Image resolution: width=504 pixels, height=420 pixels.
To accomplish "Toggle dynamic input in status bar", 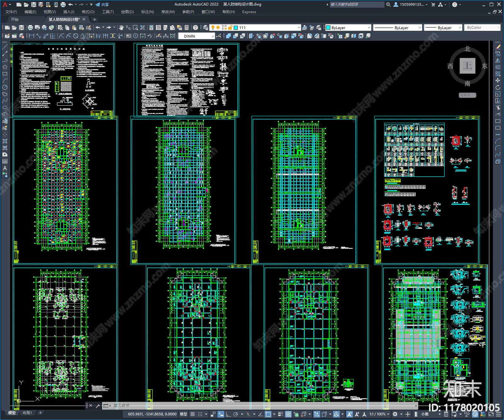I will tap(221, 414).
